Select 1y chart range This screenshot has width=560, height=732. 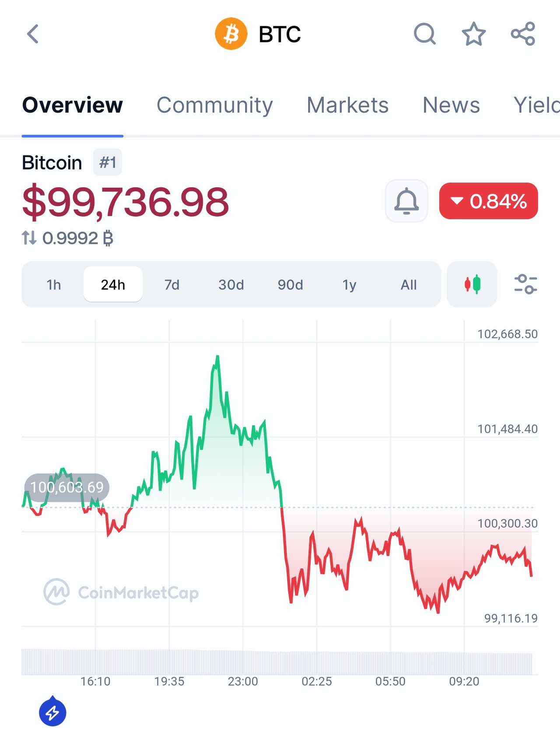[349, 285]
